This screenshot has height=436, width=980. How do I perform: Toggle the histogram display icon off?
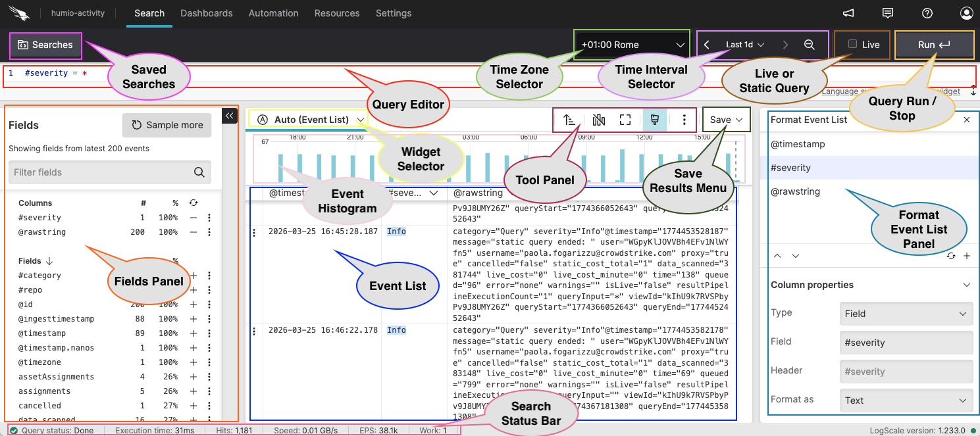point(598,120)
